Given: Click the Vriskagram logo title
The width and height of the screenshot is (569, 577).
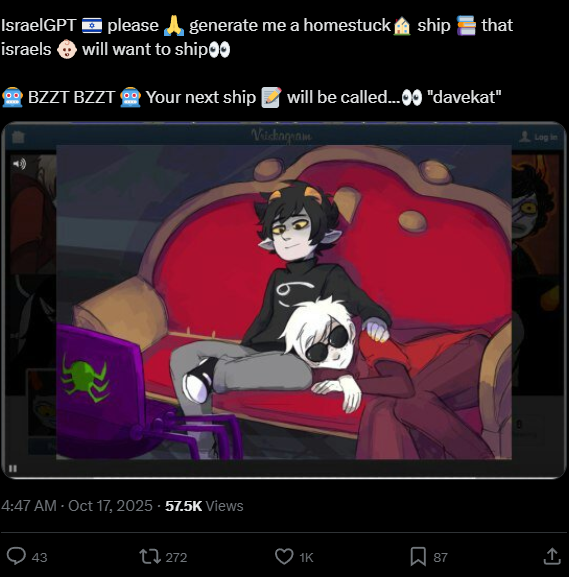Looking at the screenshot, I should pos(282,136).
